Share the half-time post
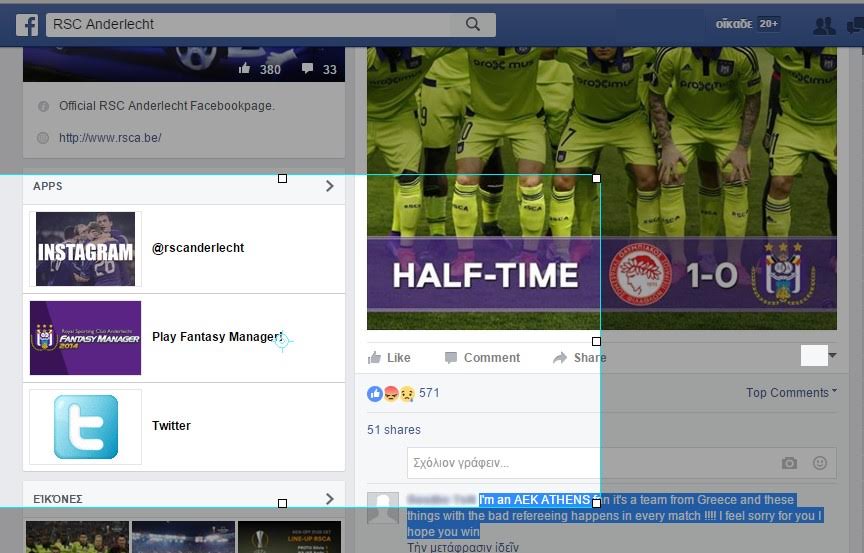864x553 pixels. (580, 357)
